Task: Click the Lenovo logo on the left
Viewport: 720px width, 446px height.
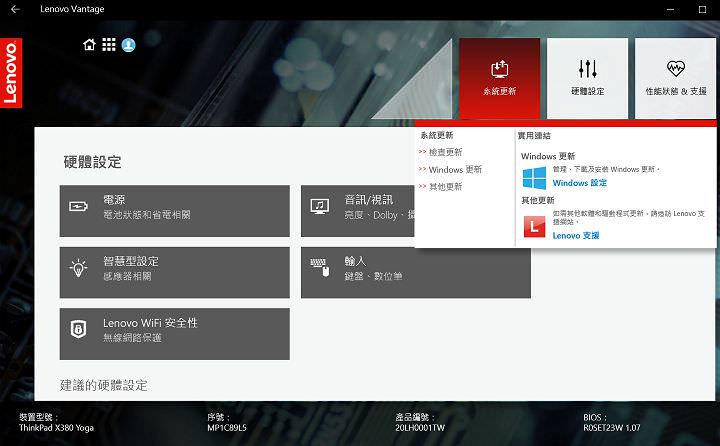Action: (x=11, y=72)
